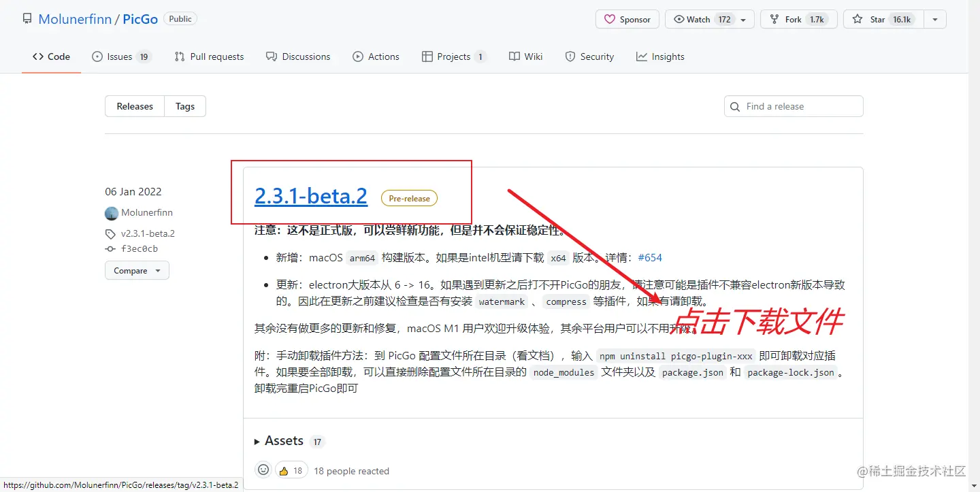The image size is (980, 492).
Task: Open the Security tab
Action: 589,56
